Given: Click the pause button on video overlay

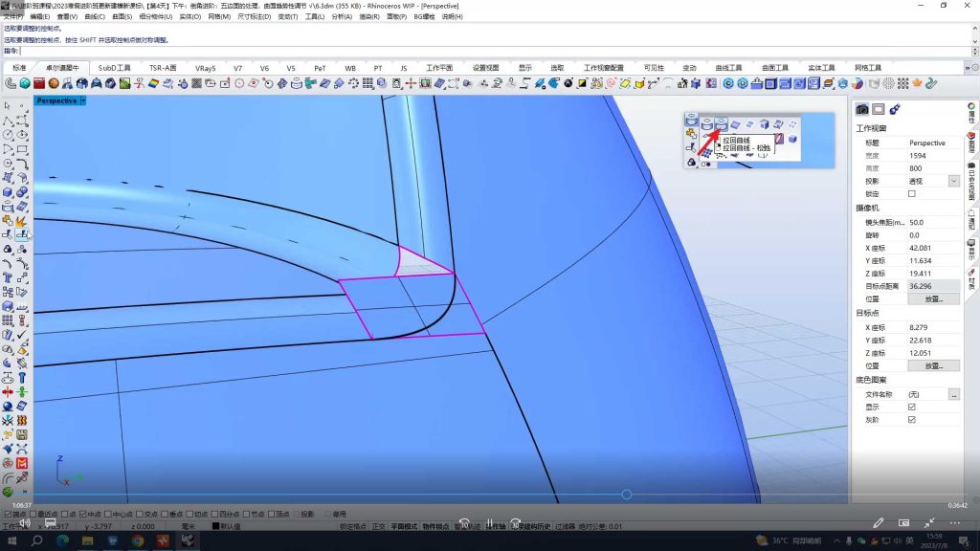Looking at the screenshot, I should [x=489, y=524].
